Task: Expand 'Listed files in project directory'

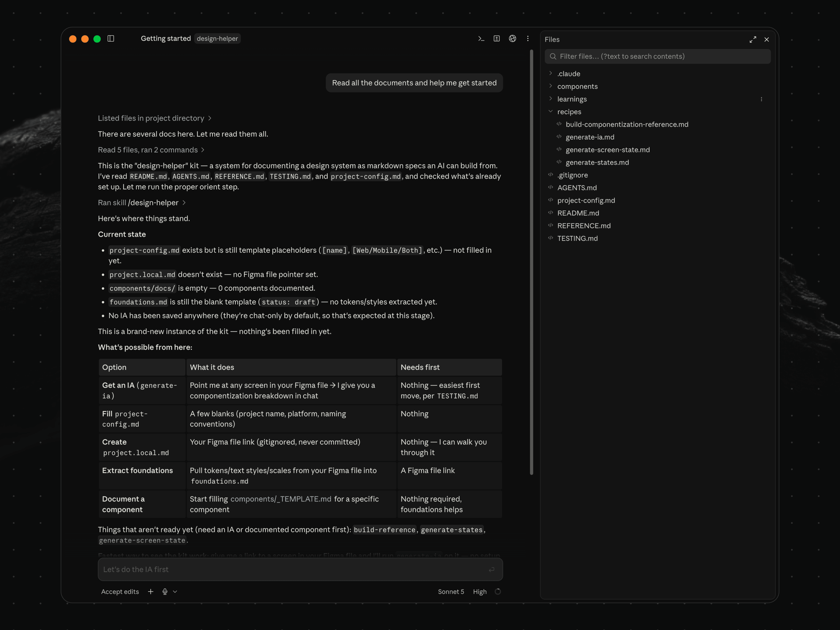Action: 155,118
